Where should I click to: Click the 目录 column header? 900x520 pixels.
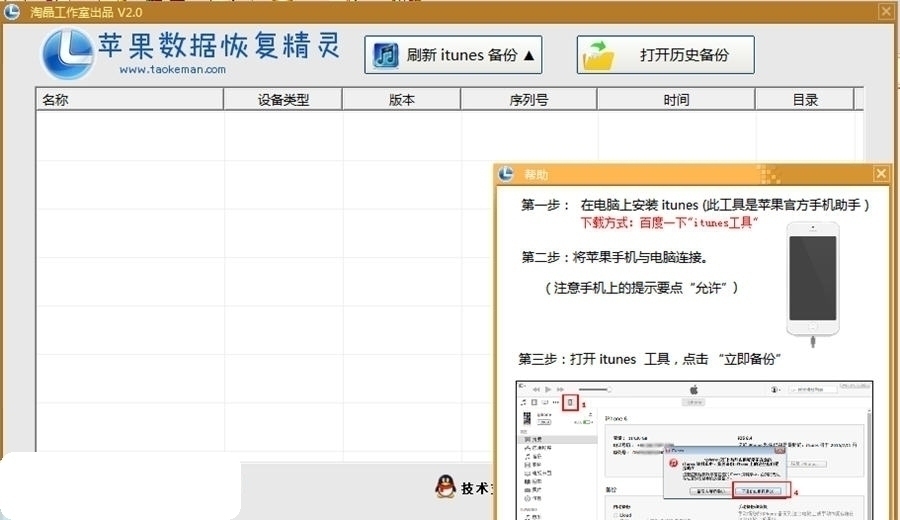[x=805, y=99]
